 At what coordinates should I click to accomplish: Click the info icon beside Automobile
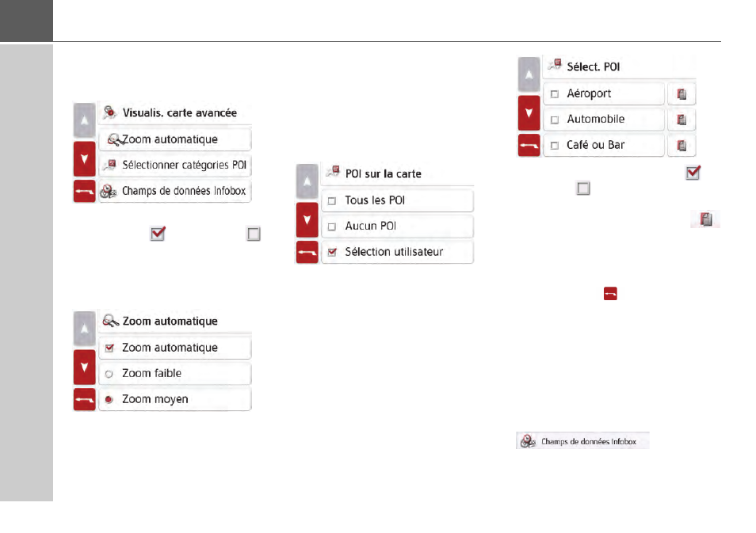tap(682, 120)
